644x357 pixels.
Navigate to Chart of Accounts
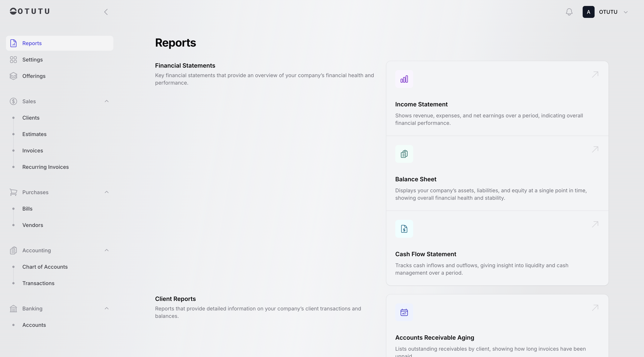(45, 267)
